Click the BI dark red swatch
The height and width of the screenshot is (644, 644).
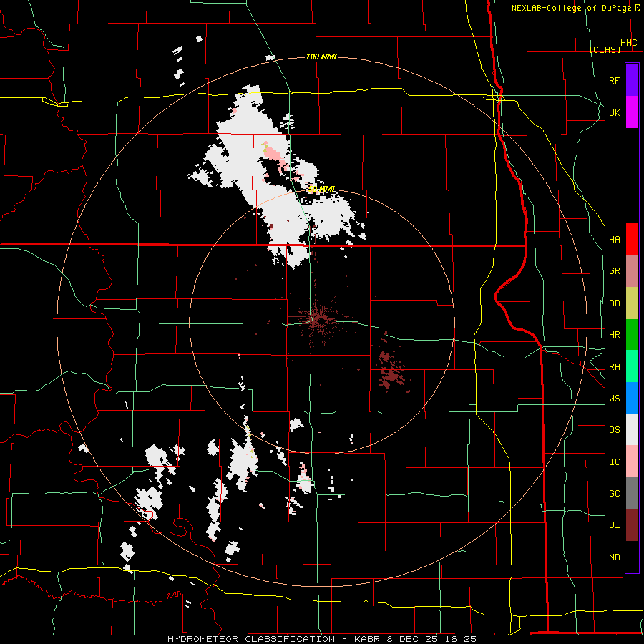(x=632, y=525)
